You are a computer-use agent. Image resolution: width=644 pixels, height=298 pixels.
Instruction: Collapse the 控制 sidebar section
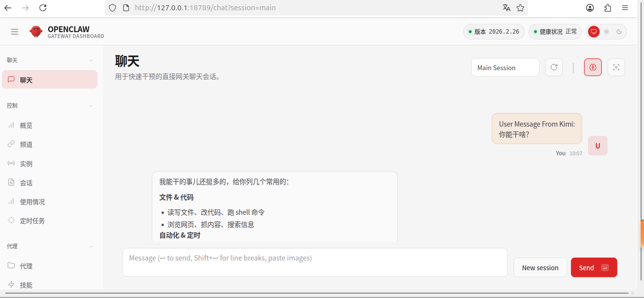92,106
